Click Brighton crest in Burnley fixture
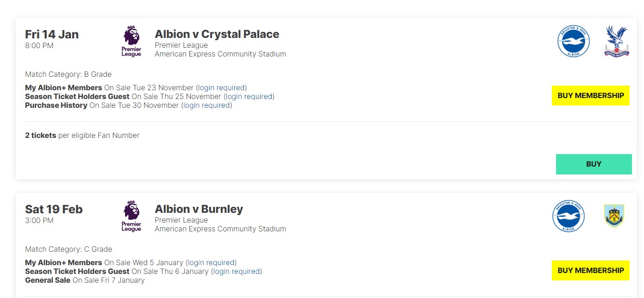 tap(569, 216)
